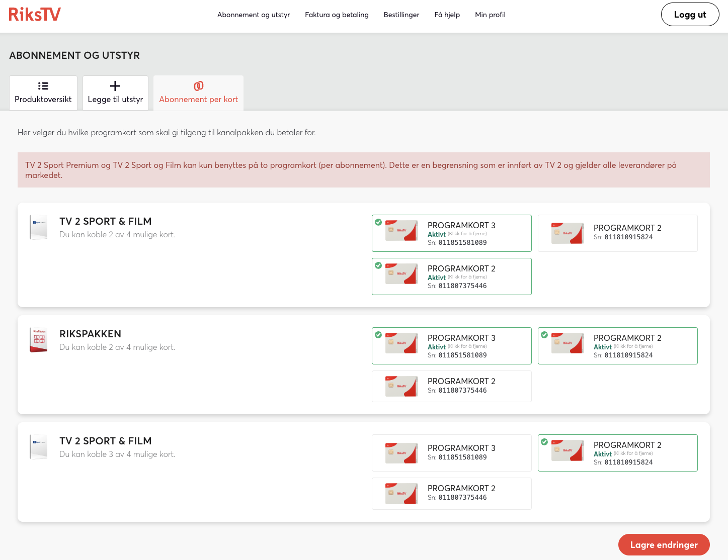The image size is (728, 560).
Task: Activate inactive card 011810915824 under TV 2 Sport & Film
Action: tap(618, 233)
